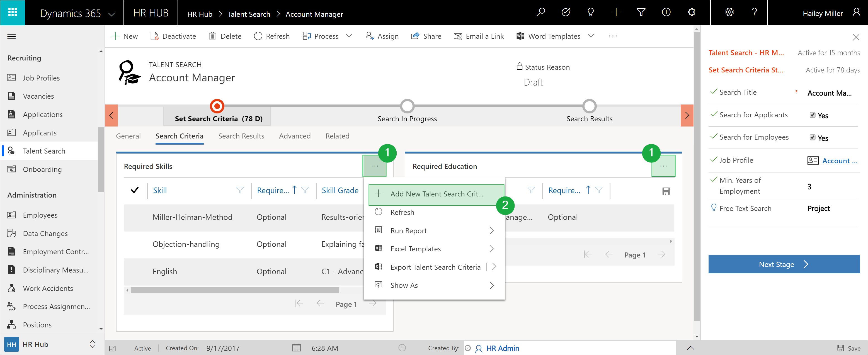Image resolution: width=868 pixels, height=355 pixels.
Task: Click the New button
Action: (x=124, y=36)
